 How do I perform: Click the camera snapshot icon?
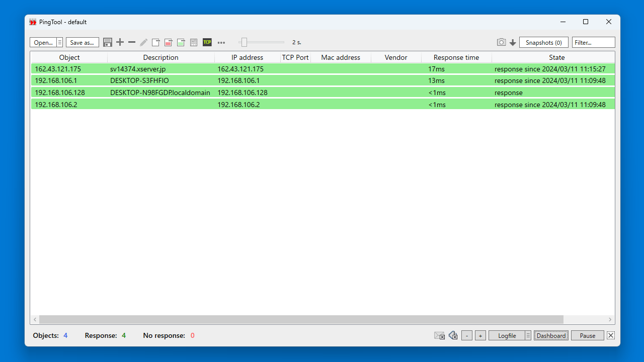point(501,42)
